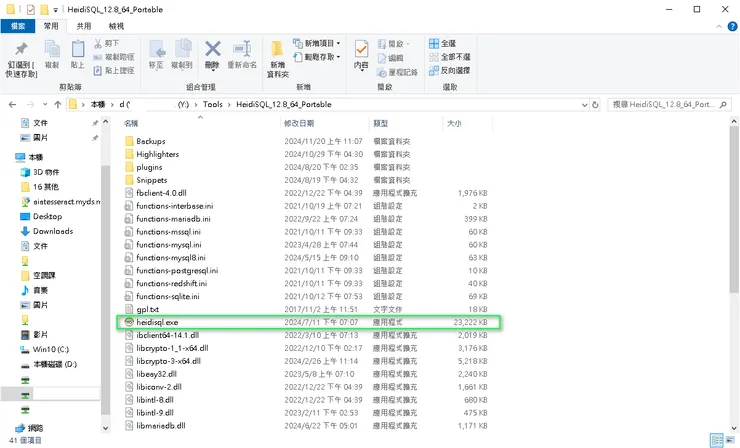Click the Copy icon in ribbon
This screenshot has height=448, width=740.
(52, 49)
